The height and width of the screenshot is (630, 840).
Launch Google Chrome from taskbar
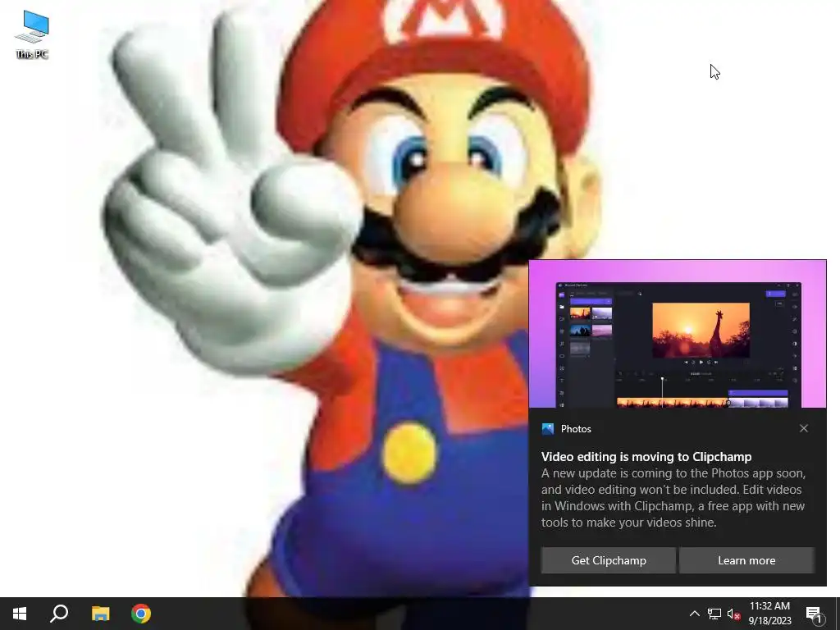141,614
